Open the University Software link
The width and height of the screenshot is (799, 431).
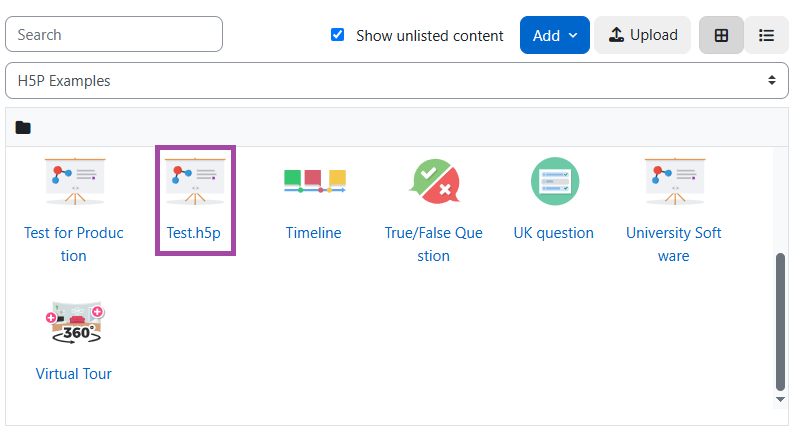[x=674, y=244]
